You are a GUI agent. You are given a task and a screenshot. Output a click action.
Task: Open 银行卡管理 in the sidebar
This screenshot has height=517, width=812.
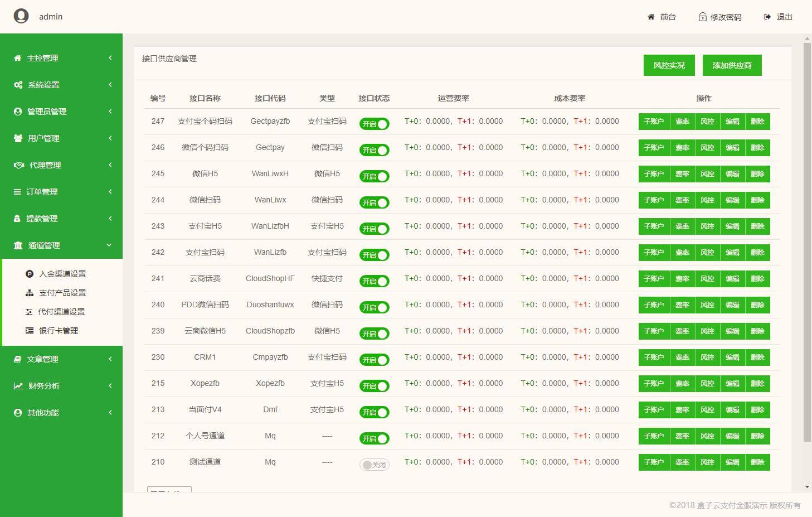pos(58,331)
